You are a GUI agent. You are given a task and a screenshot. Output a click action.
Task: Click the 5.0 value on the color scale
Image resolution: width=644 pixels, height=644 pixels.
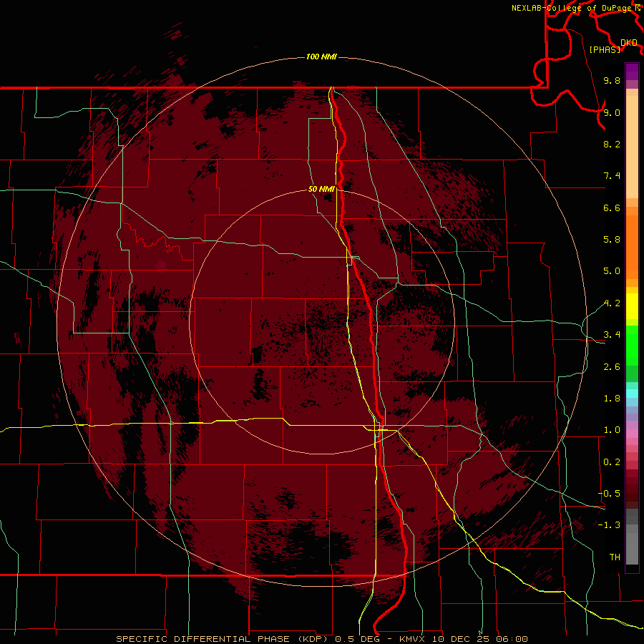(x=612, y=271)
